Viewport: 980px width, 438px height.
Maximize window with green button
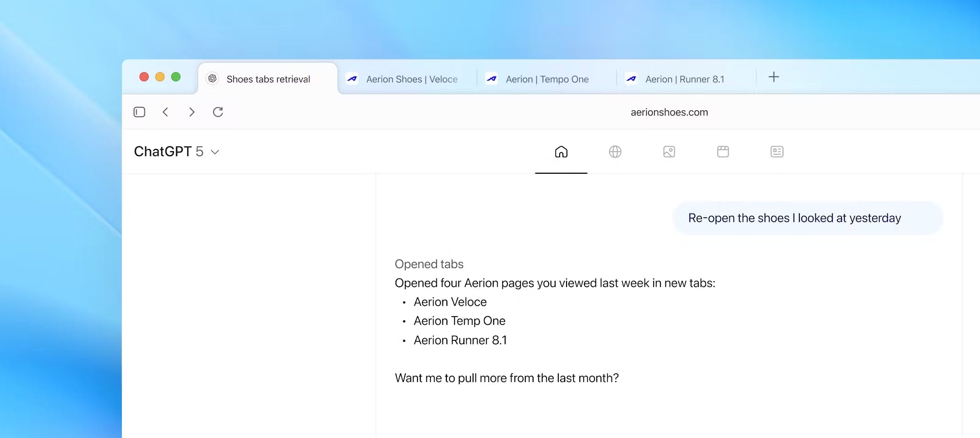coord(176,77)
